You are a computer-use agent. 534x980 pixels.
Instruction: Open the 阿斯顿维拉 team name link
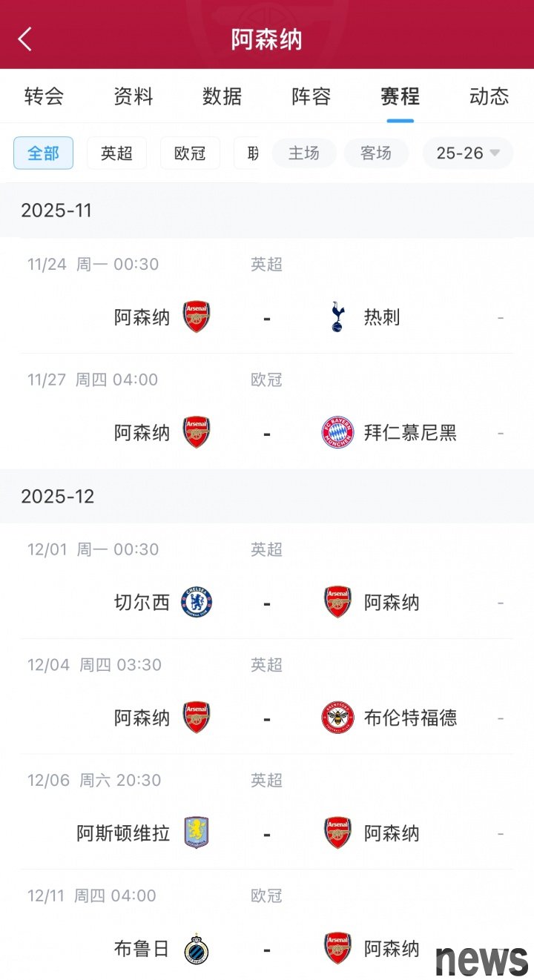[x=123, y=833]
